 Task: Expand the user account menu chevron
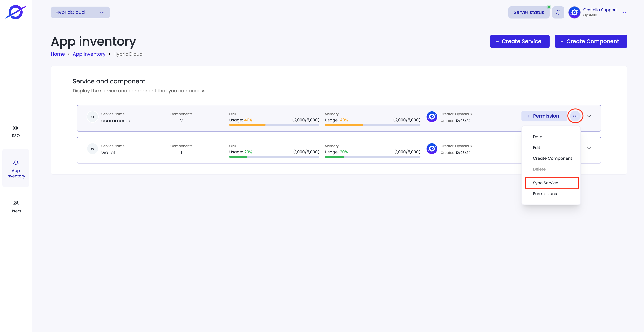tap(624, 12)
